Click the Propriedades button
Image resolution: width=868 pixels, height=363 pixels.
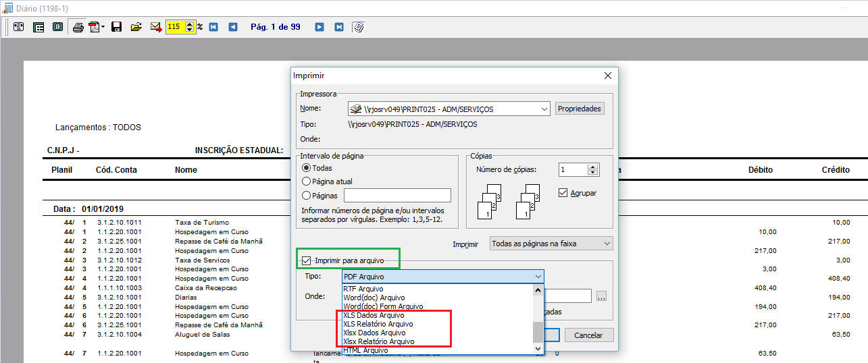pyautogui.click(x=579, y=109)
